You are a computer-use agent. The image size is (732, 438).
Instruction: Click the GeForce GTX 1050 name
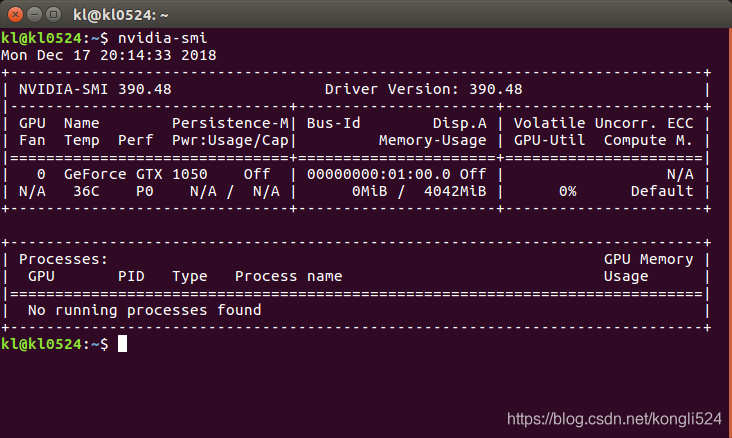click(x=135, y=174)
